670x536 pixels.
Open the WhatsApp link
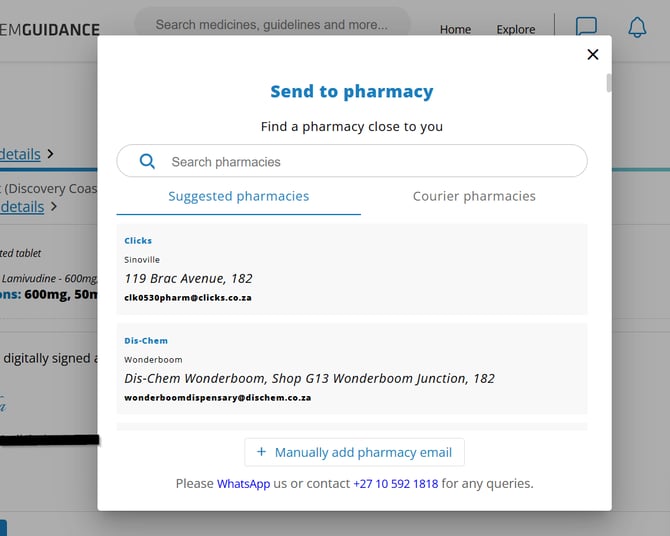[x=243, y=483]
